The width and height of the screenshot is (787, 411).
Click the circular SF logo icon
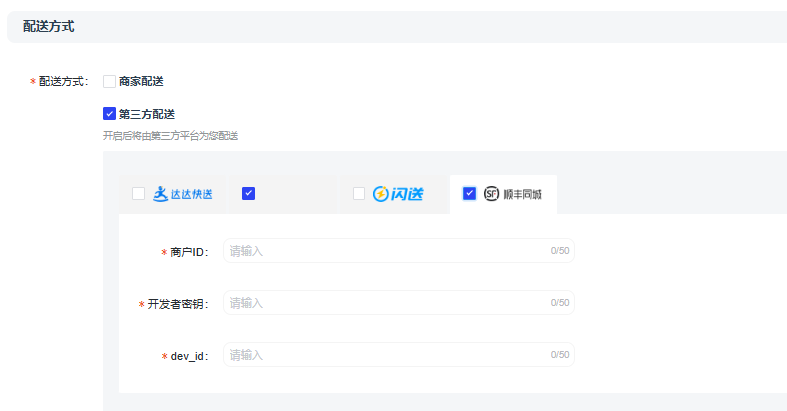point(491,194)
